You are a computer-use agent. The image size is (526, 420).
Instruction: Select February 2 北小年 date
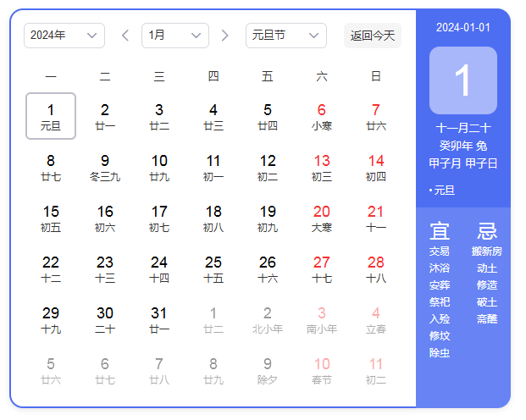[268, 319]
